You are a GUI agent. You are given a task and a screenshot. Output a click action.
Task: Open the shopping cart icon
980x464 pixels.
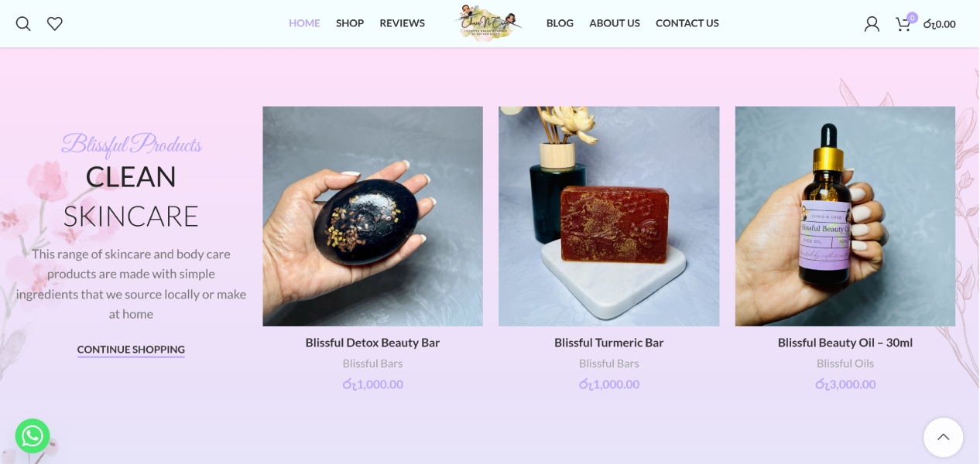pos(903,24)
